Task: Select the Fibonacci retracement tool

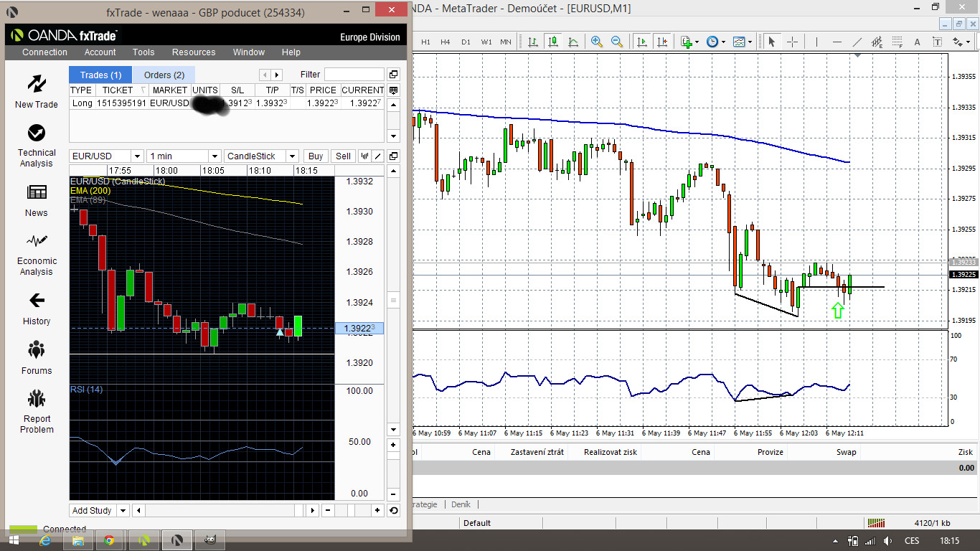Action: coord(897,42)
